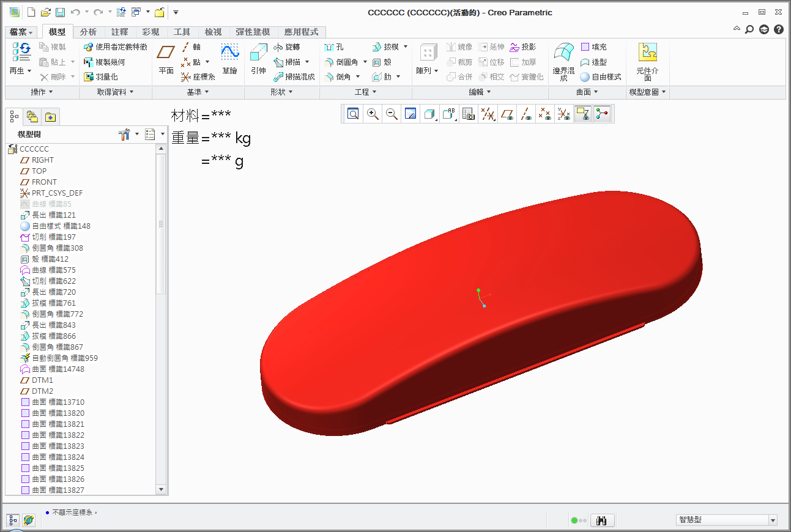Toggle datum axis display in graphics toolbar
Viewport: 791px width, 532px height.
tap(525, 114)
